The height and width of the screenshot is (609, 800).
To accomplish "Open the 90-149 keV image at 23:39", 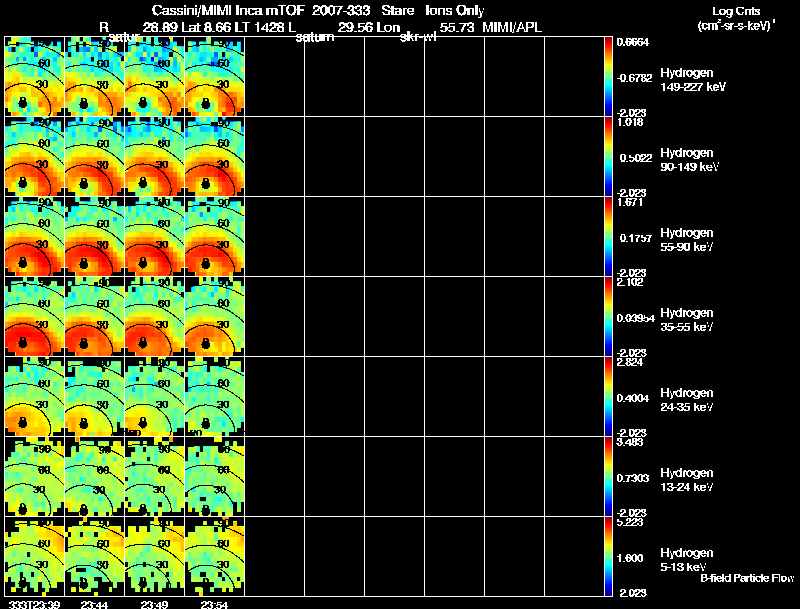I will 35,157.
